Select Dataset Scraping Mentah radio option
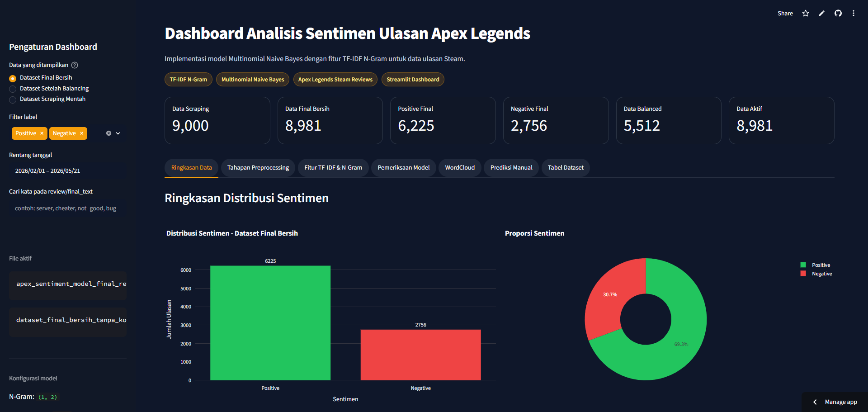 point(47,99)
